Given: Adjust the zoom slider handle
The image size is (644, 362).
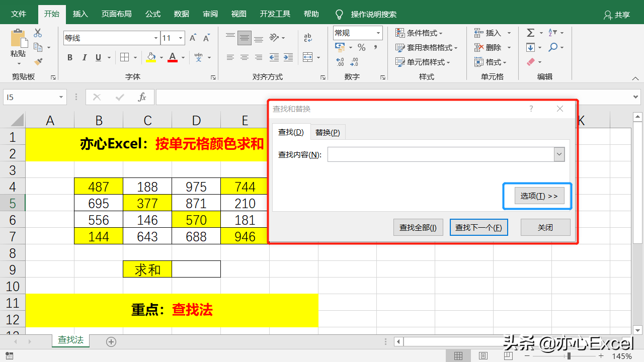Looking at the screenshot, I should click(569, 356).
